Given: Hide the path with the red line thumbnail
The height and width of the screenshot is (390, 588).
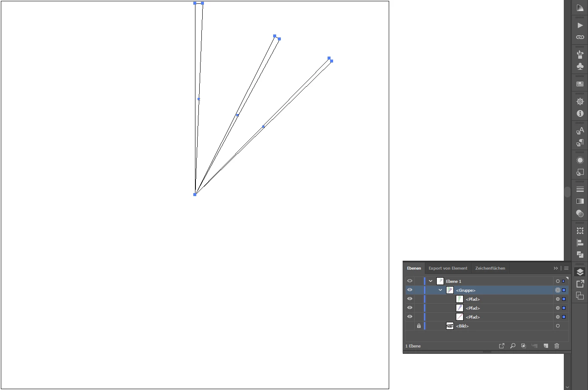Looking at the screenshot, I should coord(410,317).
